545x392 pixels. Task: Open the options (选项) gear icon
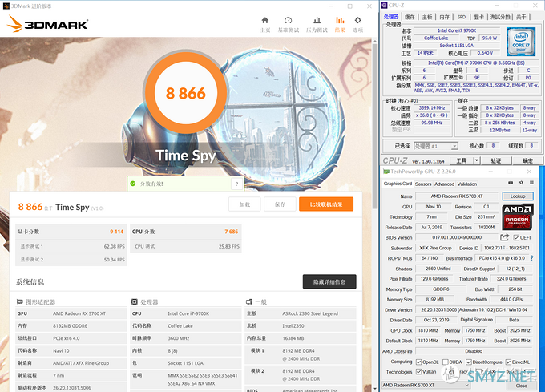[x=357, y=20]
